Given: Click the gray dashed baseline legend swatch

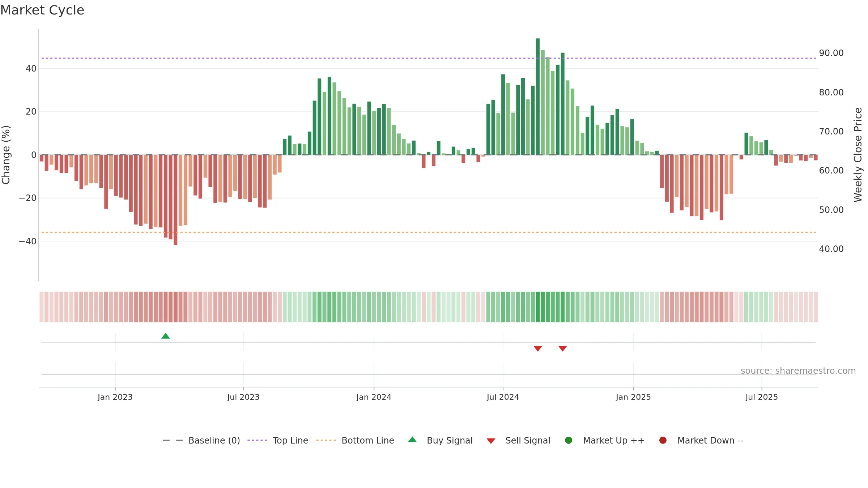Looking at the screenshot, I should [x=173, y=440].
